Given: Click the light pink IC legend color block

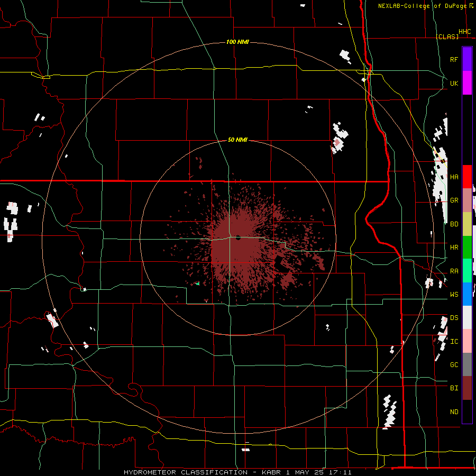Looking at the screenshot, I should 467,341.
